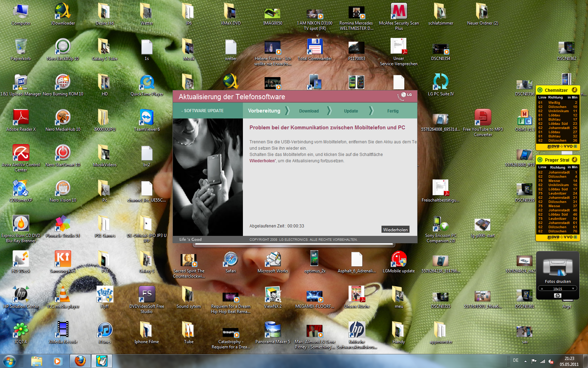This screenshot has width=588, height=368.
Task: Launch ICQ7.4 shortcut
Action: (x=21, y=333)
